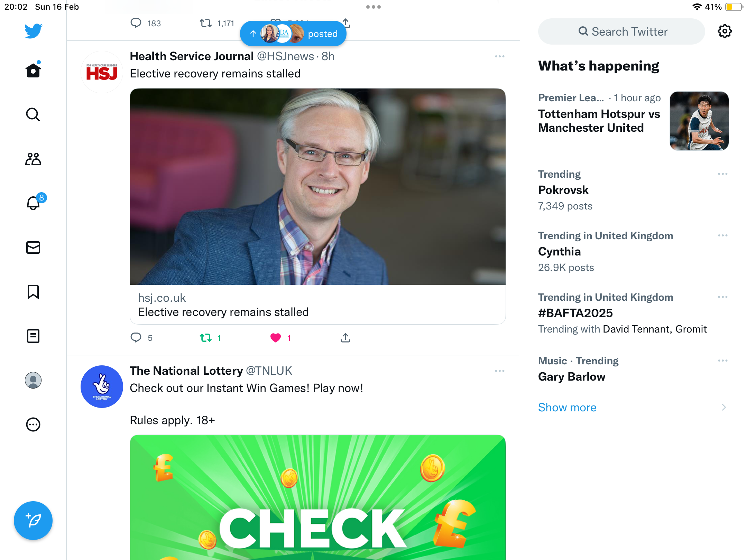747x560 pixels.
Task: Reply to HSJ tweet with 5 comments
Action: pos(141,337)
